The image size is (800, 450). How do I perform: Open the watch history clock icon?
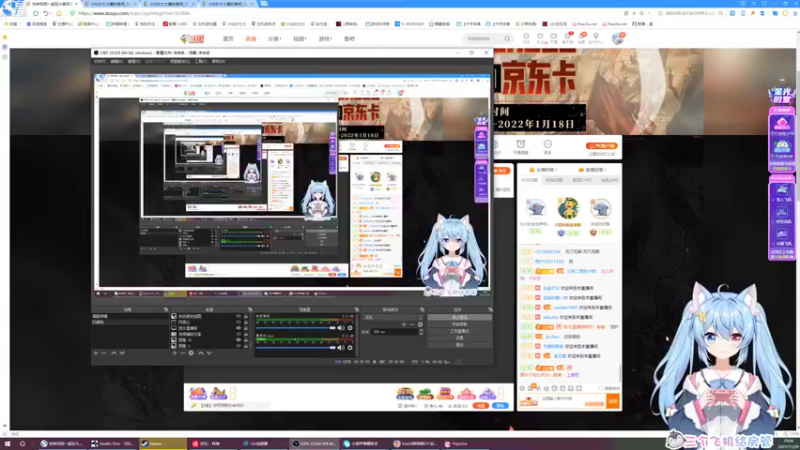point(526,37)
